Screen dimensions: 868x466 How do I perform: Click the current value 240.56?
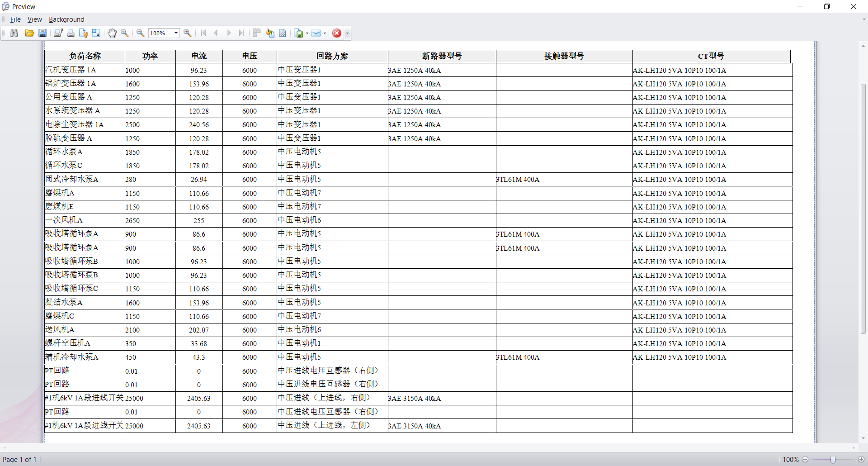[199, 125]
